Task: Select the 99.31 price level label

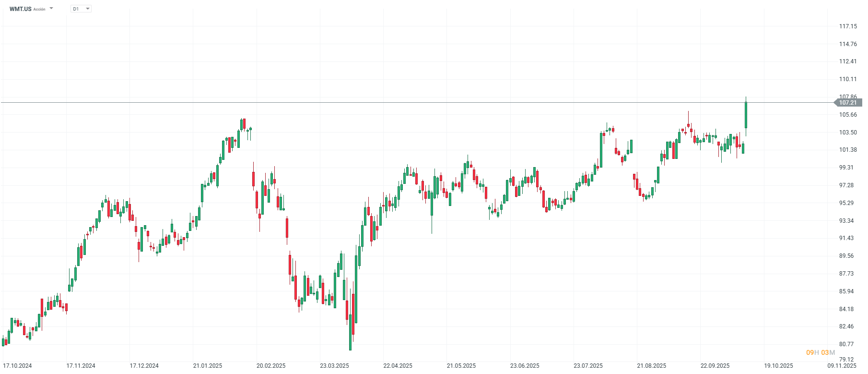Action: (846, 168)
